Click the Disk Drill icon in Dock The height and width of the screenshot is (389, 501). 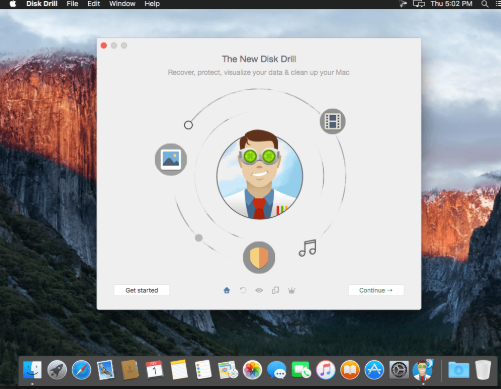(x=423, y=370)
